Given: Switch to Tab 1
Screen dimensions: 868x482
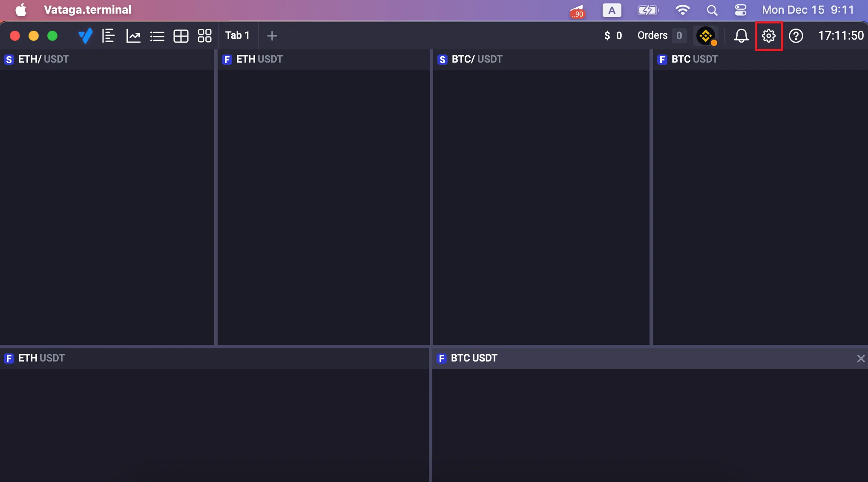Looking at the screenshot, I should point(237,36).
